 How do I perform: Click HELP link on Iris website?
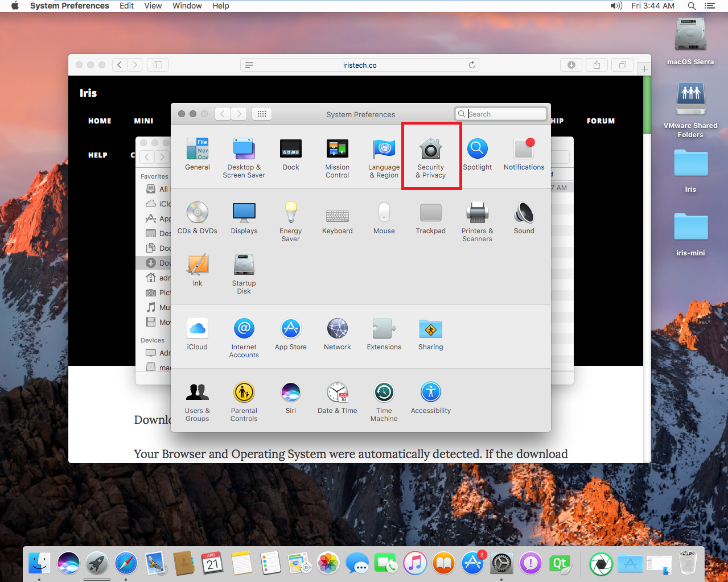[98, 155]
